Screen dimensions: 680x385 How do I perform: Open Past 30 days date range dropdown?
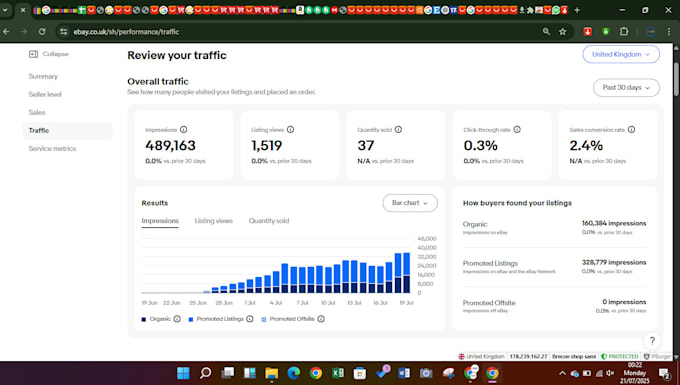click(626, 88)
